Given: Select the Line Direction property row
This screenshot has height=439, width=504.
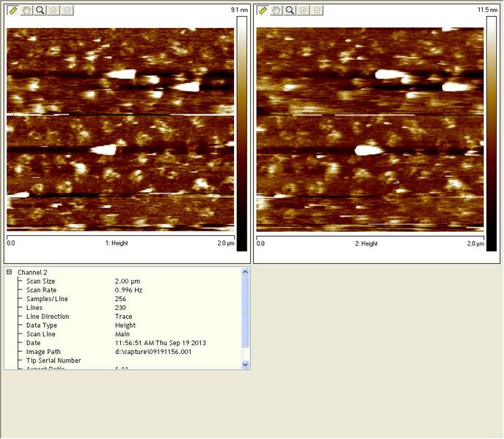Looking at the screenshot, I should tap(48, 317).
